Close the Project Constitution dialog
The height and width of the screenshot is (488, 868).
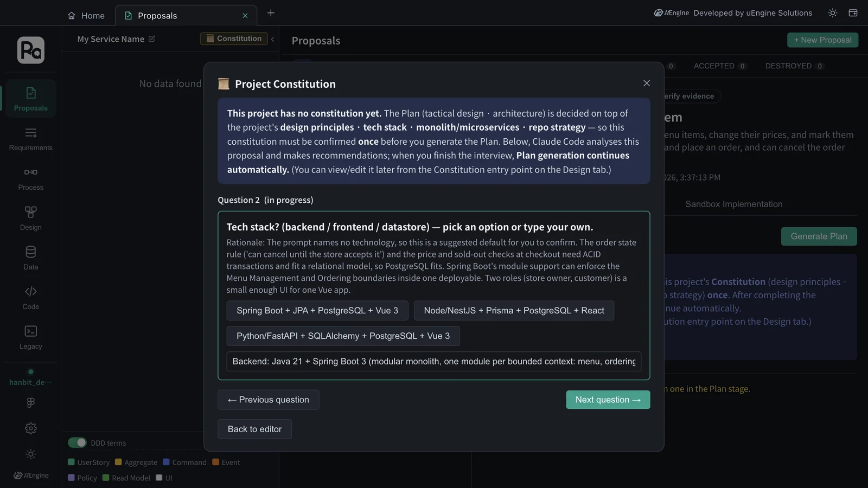click(x=647, y=83)
